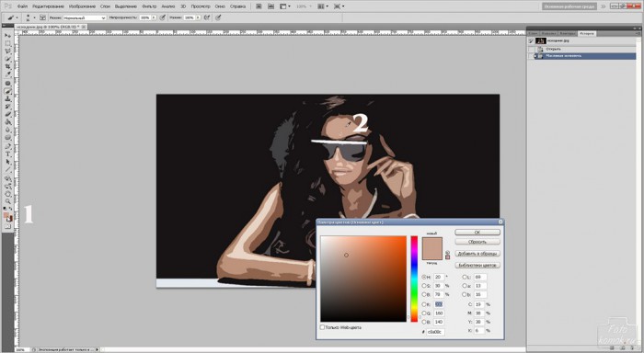Open the 'Изображение' menu
644x353 pixels.
point(82,6)
